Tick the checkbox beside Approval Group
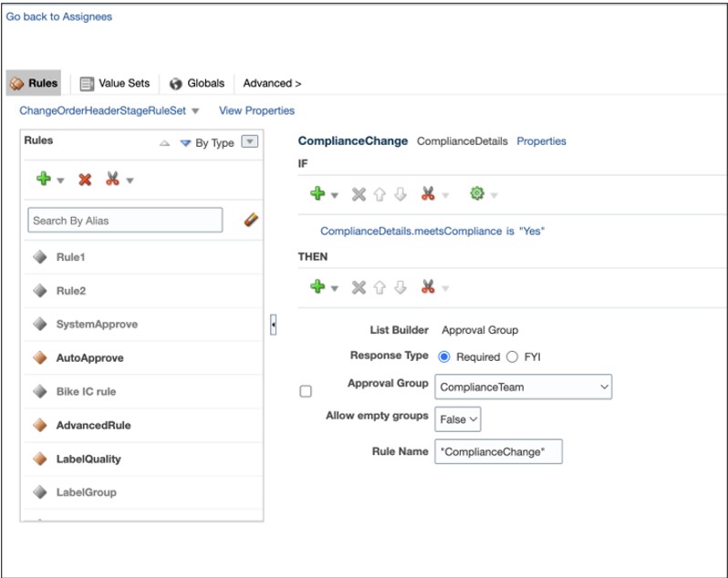The image size is (728, 578). (x=306, y=391)
